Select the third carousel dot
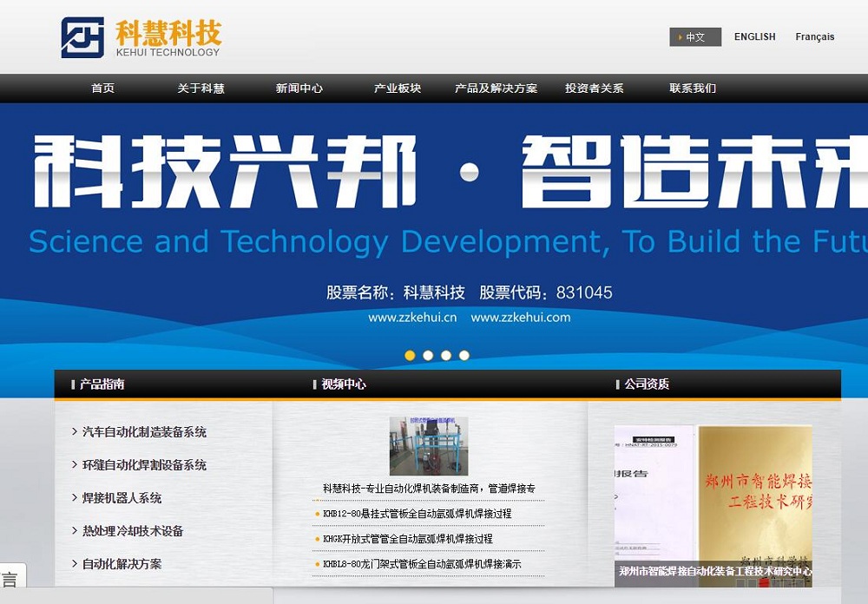 pyautogui.click(x=446, y=356)
